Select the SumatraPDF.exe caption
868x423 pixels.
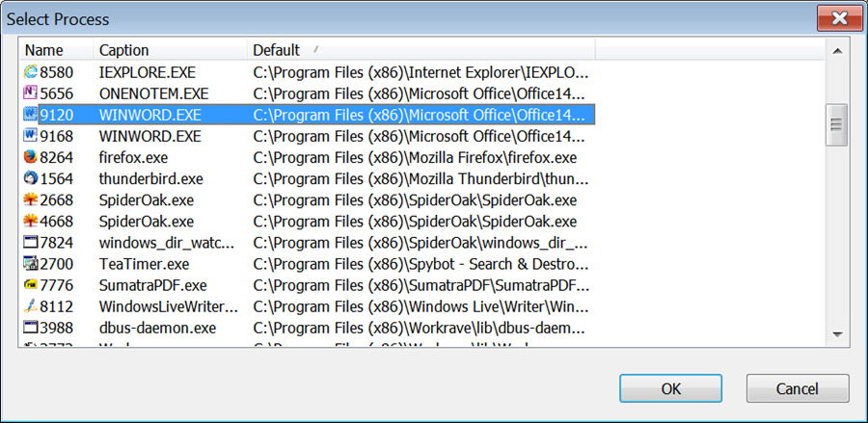pyautogui.click(x=152, y=285)
